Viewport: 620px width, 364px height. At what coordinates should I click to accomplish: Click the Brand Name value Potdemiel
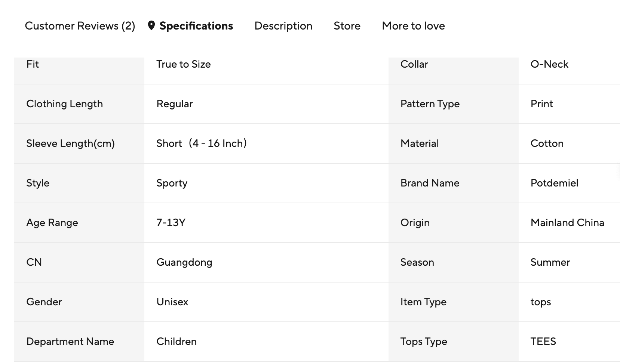click(x=554, y=183)
